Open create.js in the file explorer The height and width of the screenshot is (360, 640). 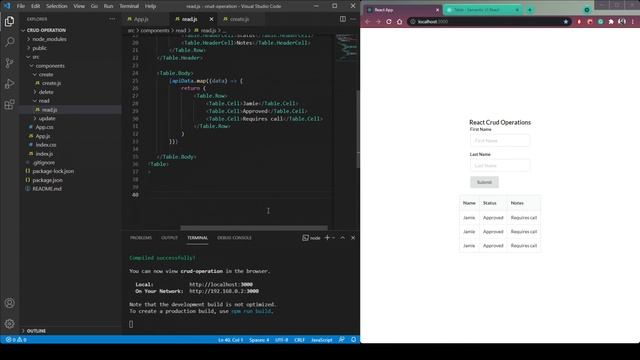(51, 83)
